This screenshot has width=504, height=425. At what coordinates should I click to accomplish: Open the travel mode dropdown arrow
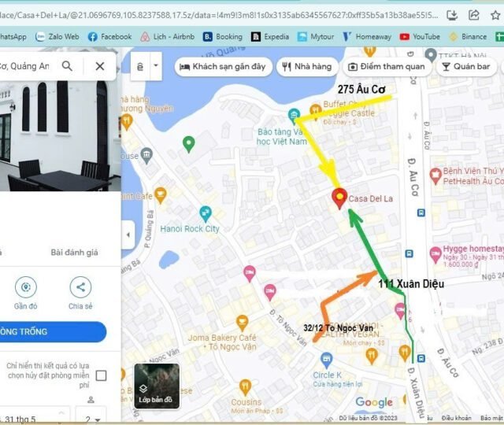[x=157, y=66]
